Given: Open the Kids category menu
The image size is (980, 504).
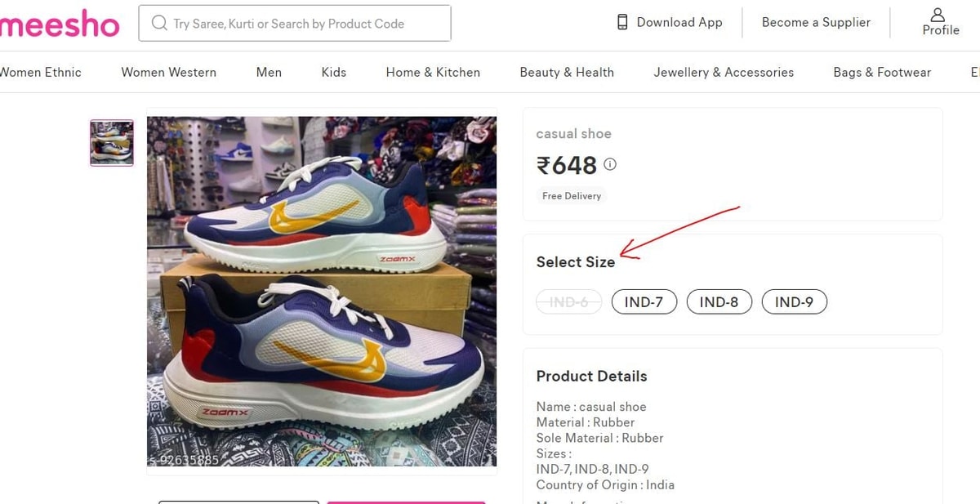Looking at the screenshot, I should (333, 72).
